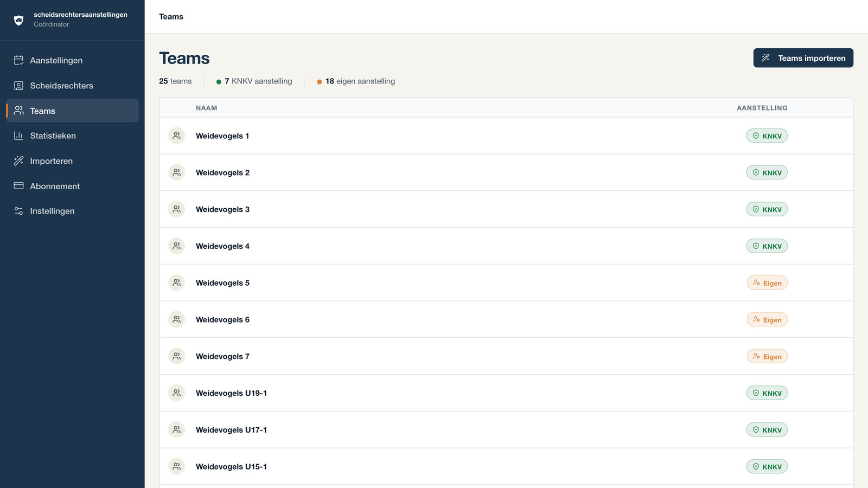868x488 pixels.
Task: Click the Teams breadcrumb in top bar
Action: click(x=171, y=17)
